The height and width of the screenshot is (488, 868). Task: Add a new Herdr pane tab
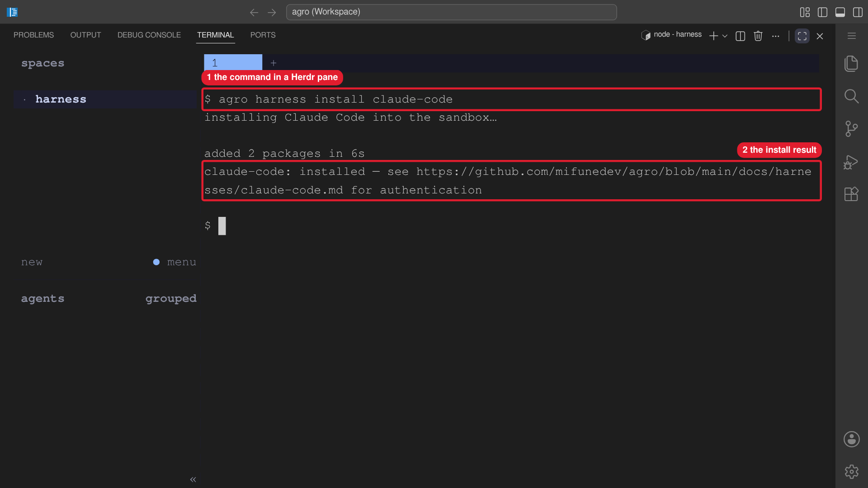pos(274,63)
